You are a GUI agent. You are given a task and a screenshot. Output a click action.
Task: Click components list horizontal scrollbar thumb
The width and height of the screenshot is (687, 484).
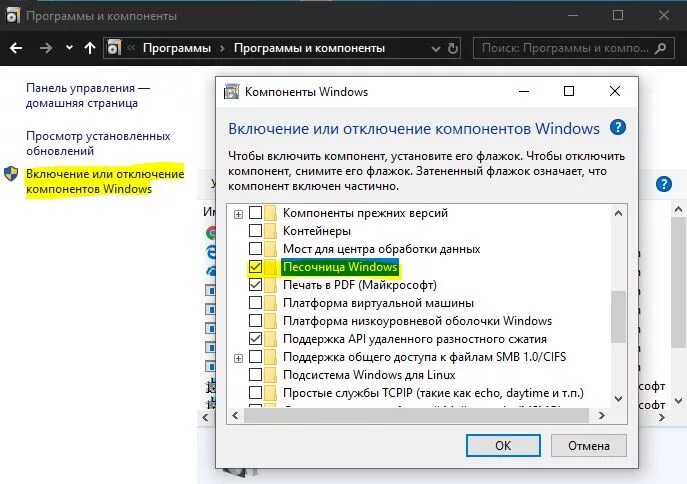point(416,415)
